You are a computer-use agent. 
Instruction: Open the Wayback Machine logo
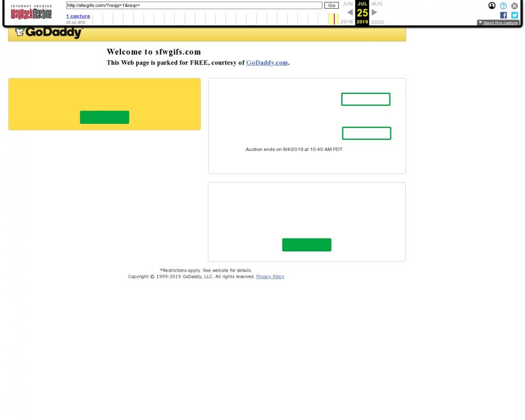[x=31, y=12]
